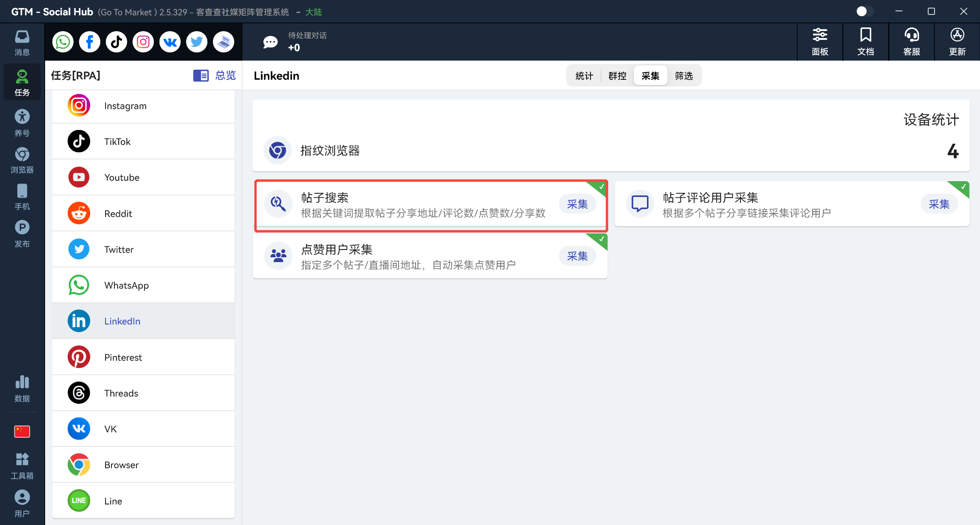Select LinkedIn in the task list
Screen dimensions: 980x525
coord(143,321)
